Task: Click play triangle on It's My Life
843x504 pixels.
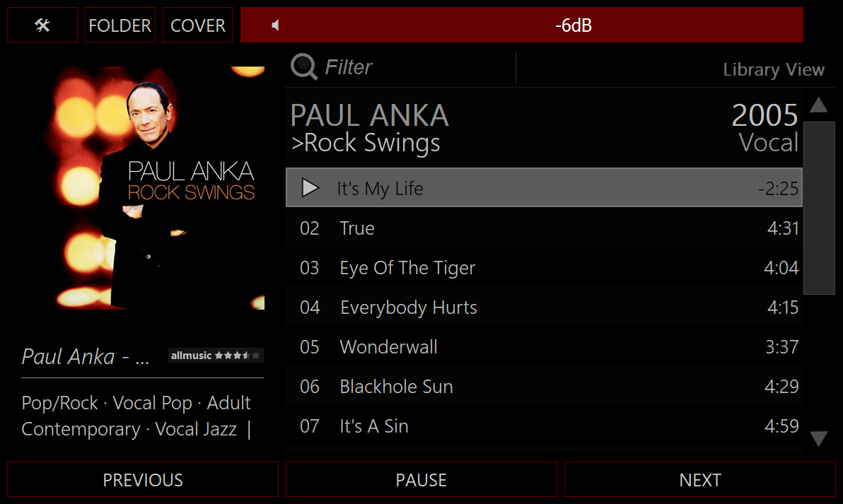Action: [x=310, y=188]
